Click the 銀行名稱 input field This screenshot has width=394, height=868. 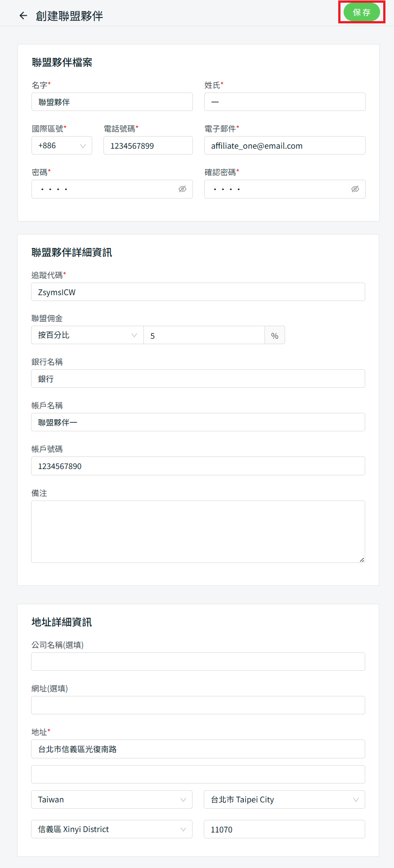[198, 379]
